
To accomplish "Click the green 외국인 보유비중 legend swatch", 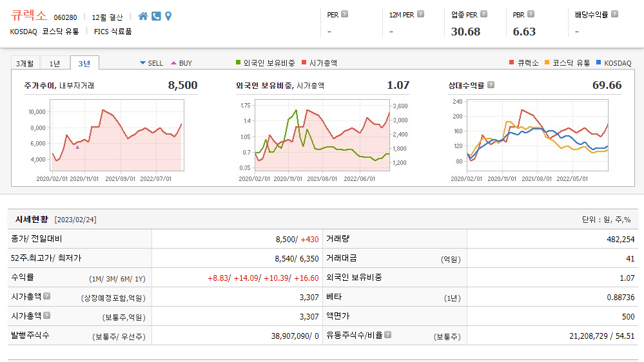I will pos(239,62).
